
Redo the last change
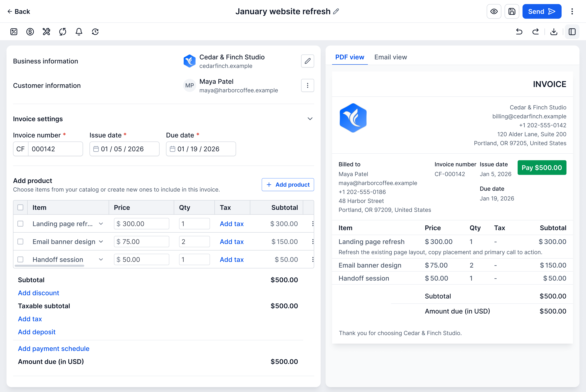point(535,32)
